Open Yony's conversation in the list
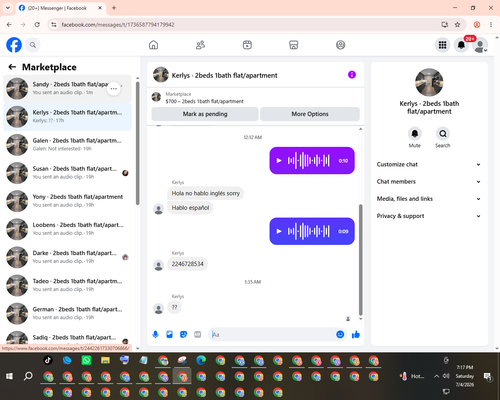This screenshot has width=500, height=400. click(x=67, y=201)
